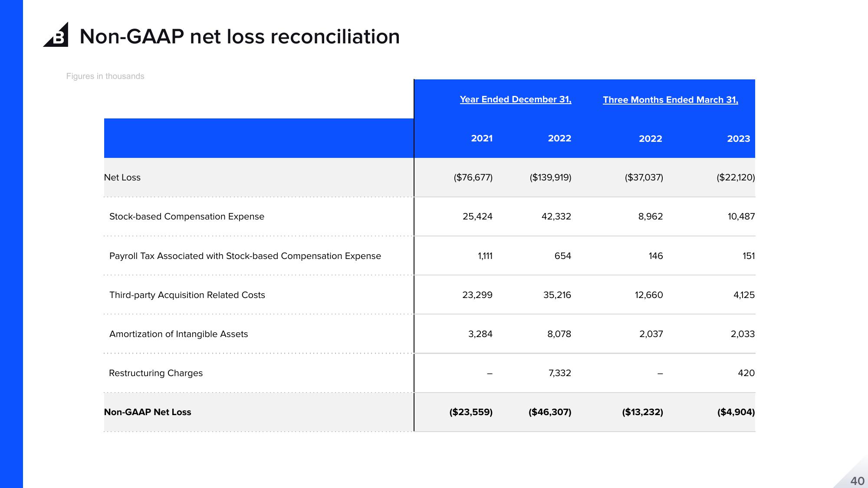Click the value 42,332
The width and height of the screenshot is (868, 488).
[556, 216]
